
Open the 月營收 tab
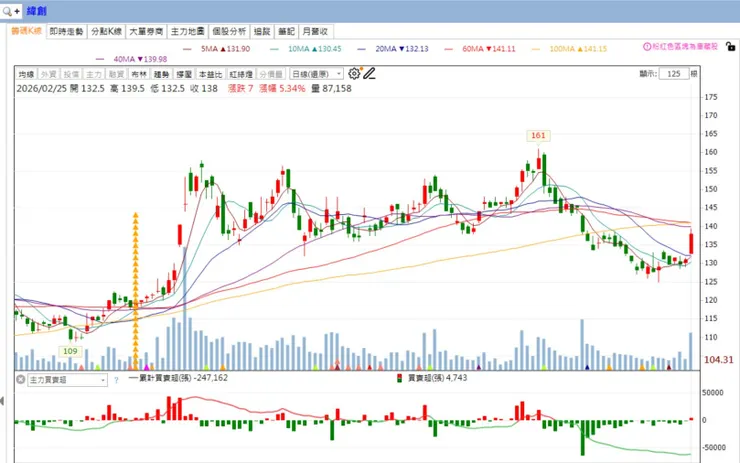[315, 32]
